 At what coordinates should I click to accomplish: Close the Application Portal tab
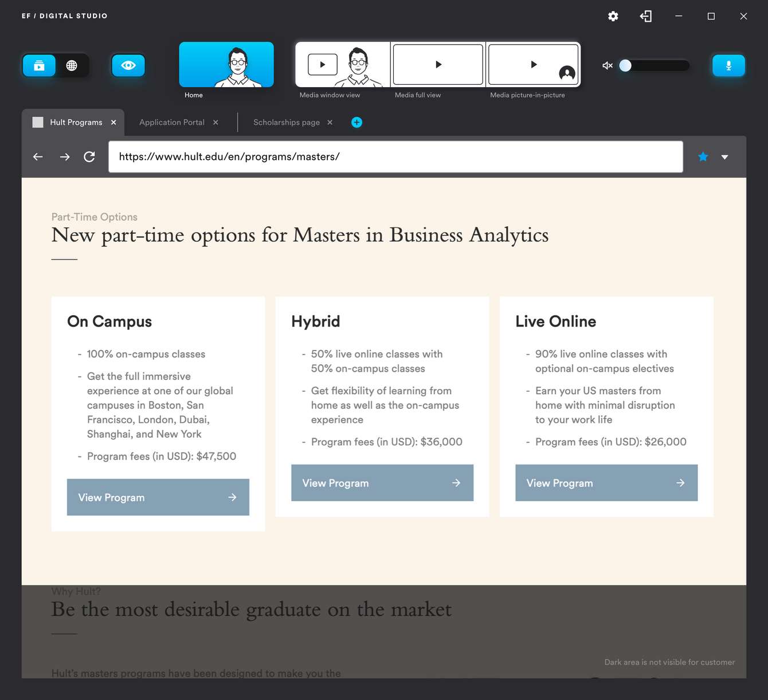point(215,122)
